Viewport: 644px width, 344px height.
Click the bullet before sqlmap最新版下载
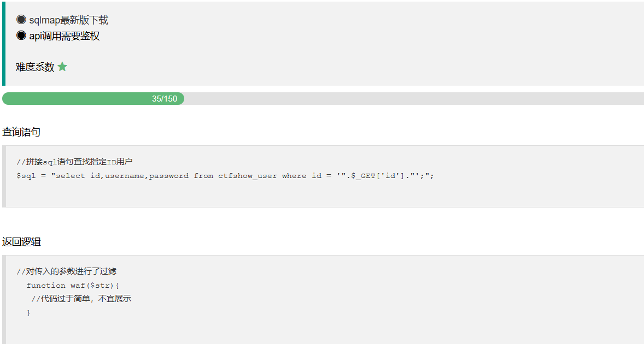click(21, 20)
